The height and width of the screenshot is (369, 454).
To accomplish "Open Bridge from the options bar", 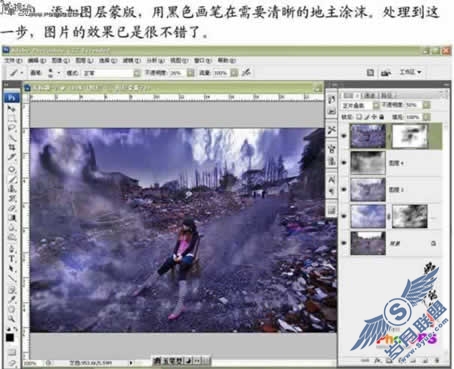I will click(x=386, y=72).
